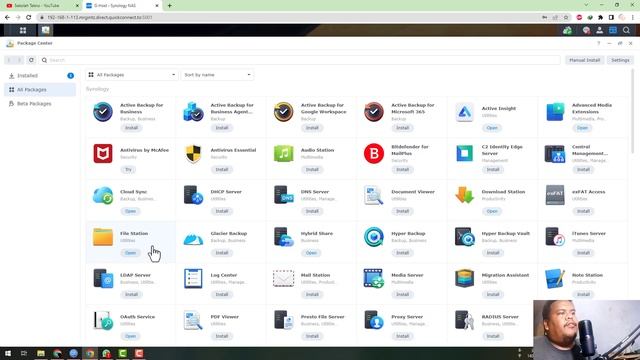The image size is (640, 360).
Task: Click the Presto File Server icon
Action: click(x=284, y=320)
